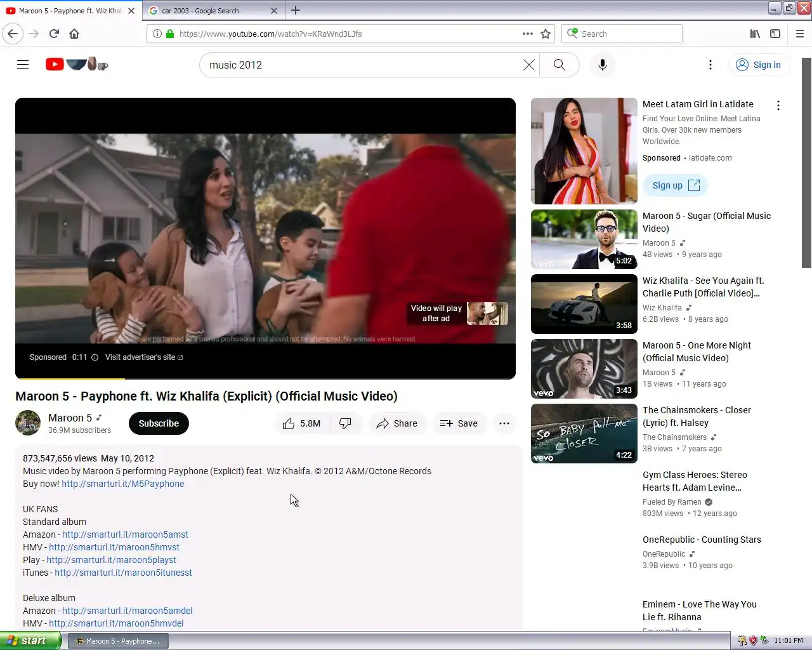Sign in to YouTube

click(759, 65)
